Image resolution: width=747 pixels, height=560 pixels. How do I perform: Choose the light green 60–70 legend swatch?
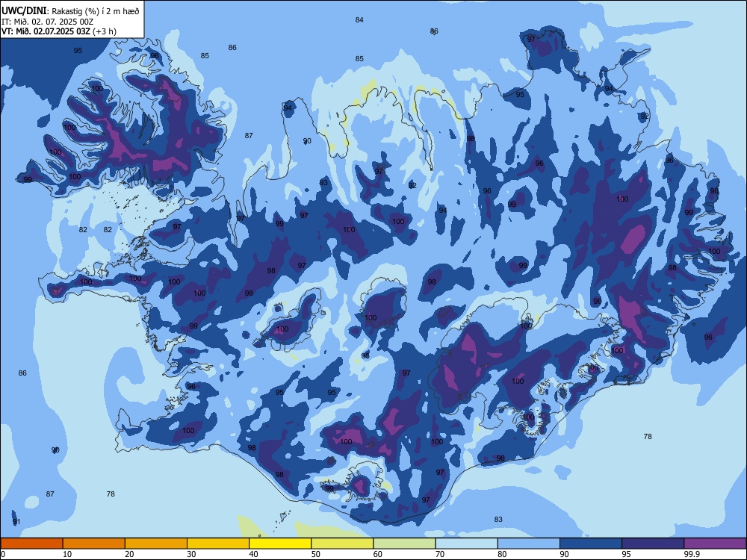coord(404,544)
